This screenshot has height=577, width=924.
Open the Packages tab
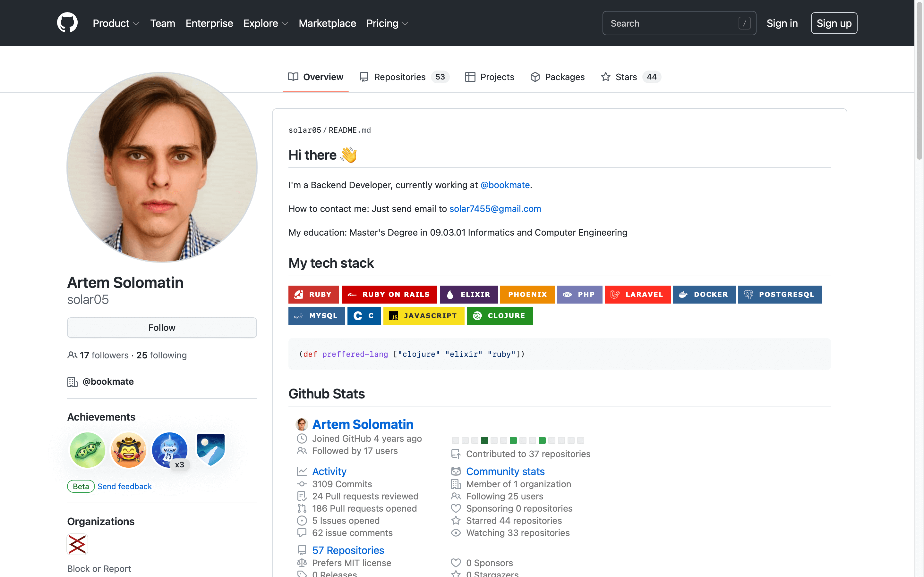(x=564, y=77)
